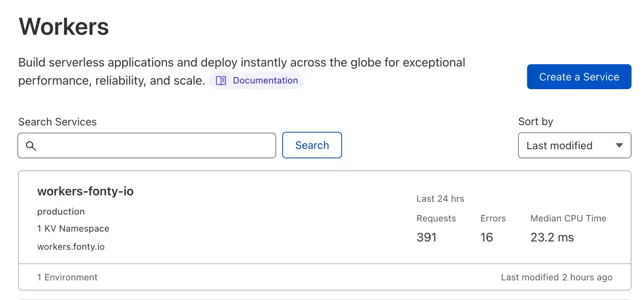Click the Documentation book icon
Image resolution: width=644 pixels, height=300 pixels.
[221, 80]
